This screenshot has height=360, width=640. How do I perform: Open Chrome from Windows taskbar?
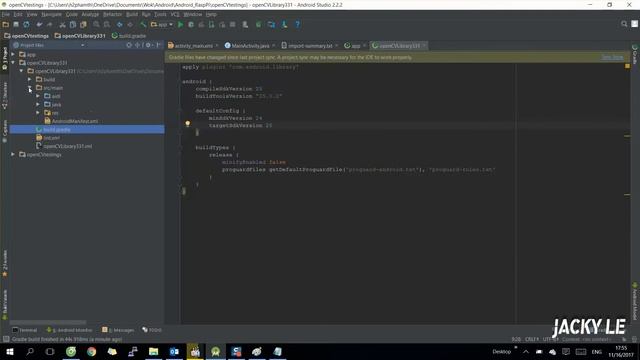[91, 351]
